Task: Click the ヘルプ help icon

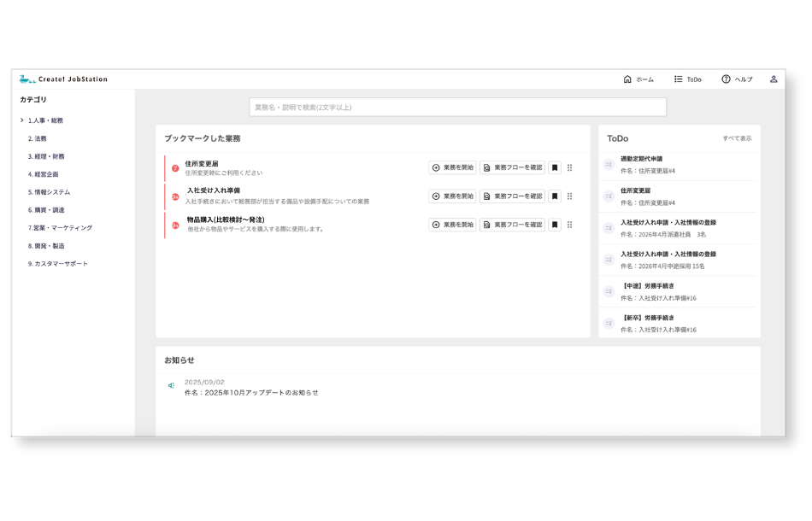Action: coord(727,79)
